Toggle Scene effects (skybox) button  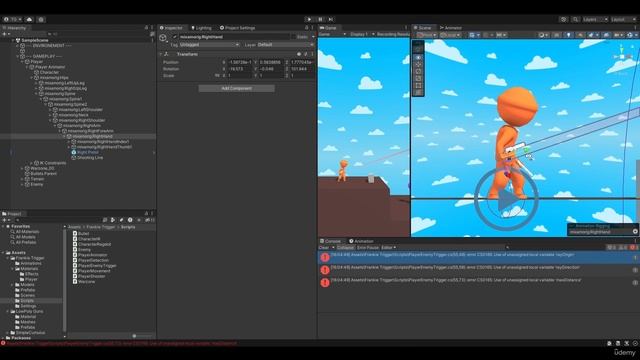(x=592, y=35)
